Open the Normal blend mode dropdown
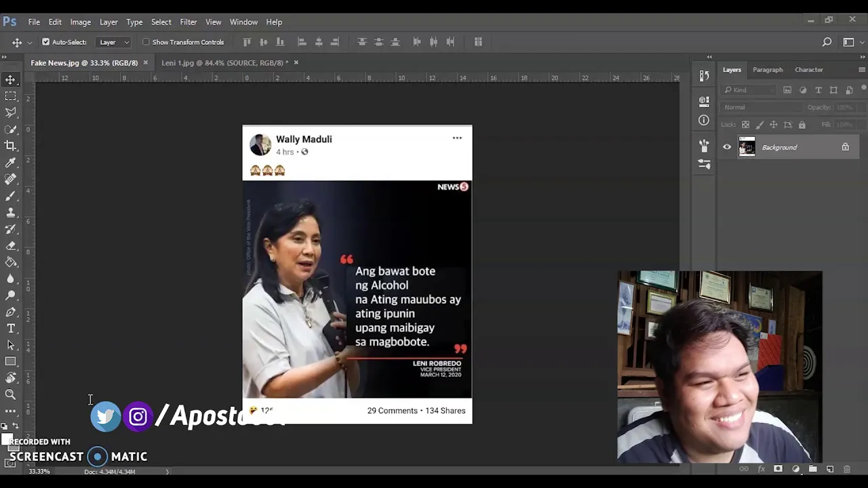This screenshot has width=868, height=488. click(760, 107)
